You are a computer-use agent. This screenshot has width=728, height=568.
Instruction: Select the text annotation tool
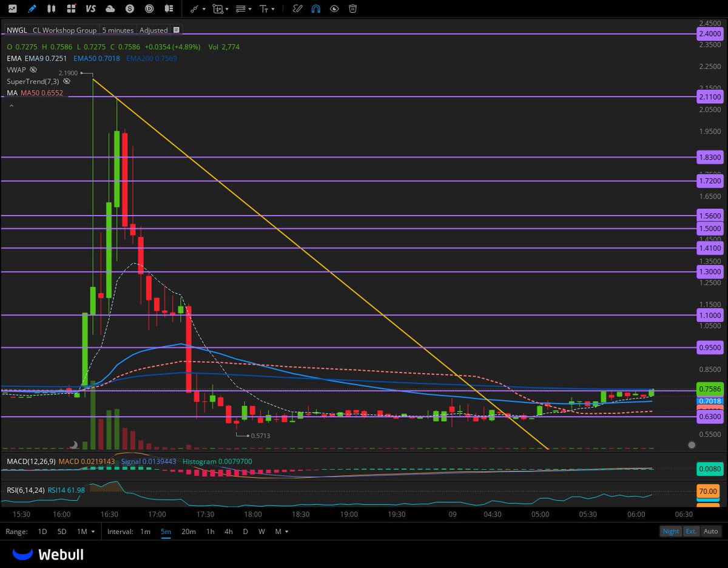[265, 8]
